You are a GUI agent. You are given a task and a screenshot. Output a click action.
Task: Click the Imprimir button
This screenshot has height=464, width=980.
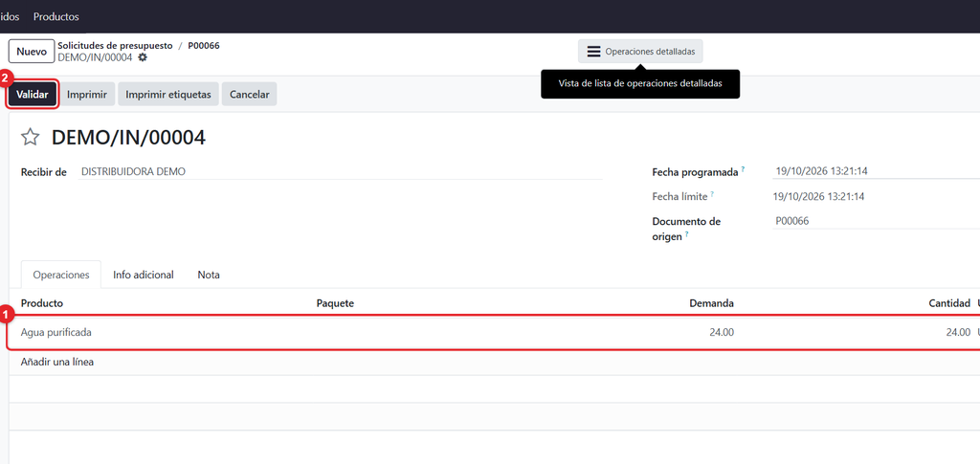pyautogui.click(x=87, y=95)
